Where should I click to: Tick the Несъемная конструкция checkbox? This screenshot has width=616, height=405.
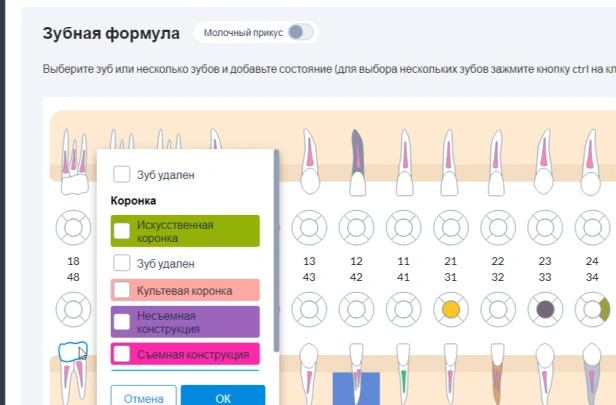click(122, 321)
